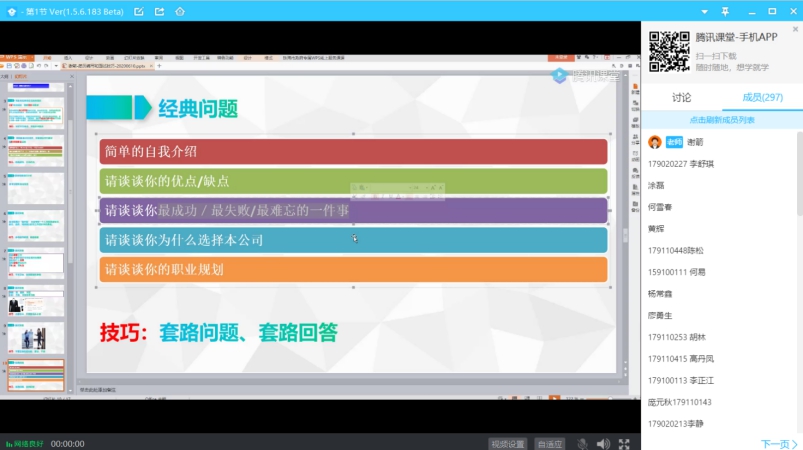Select the 成员(297) tab

[x=762, y=98]
